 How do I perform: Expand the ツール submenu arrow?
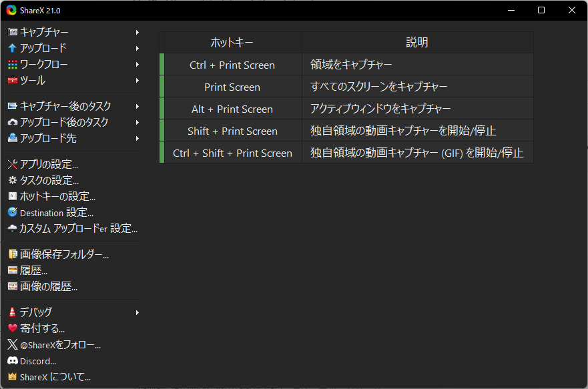[x=137, y=81]
